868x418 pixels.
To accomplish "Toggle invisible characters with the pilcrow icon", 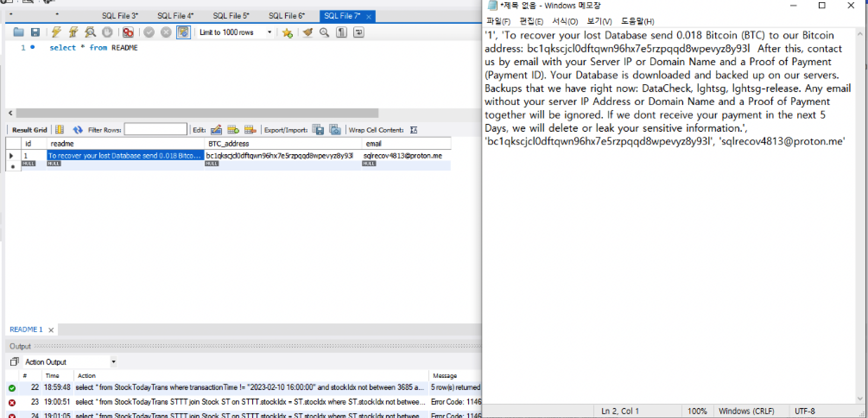I will point(342,32).
